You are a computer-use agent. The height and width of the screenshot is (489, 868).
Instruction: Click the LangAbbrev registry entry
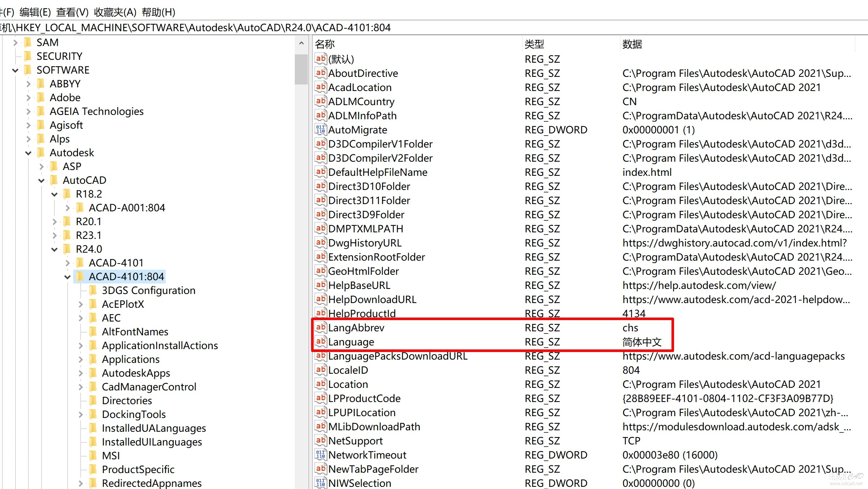click(356, 327)
